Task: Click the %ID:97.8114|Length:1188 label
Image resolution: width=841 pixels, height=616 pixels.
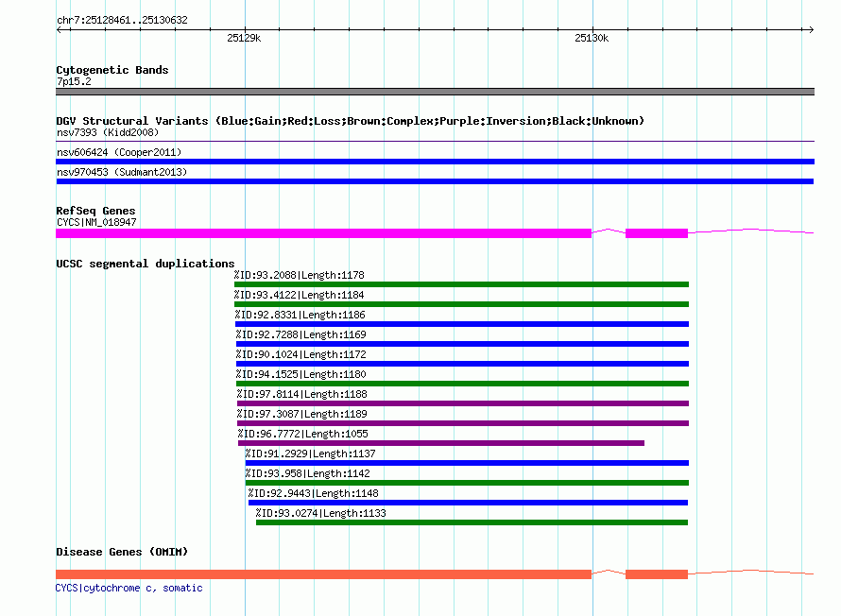Action: point(302,394)
